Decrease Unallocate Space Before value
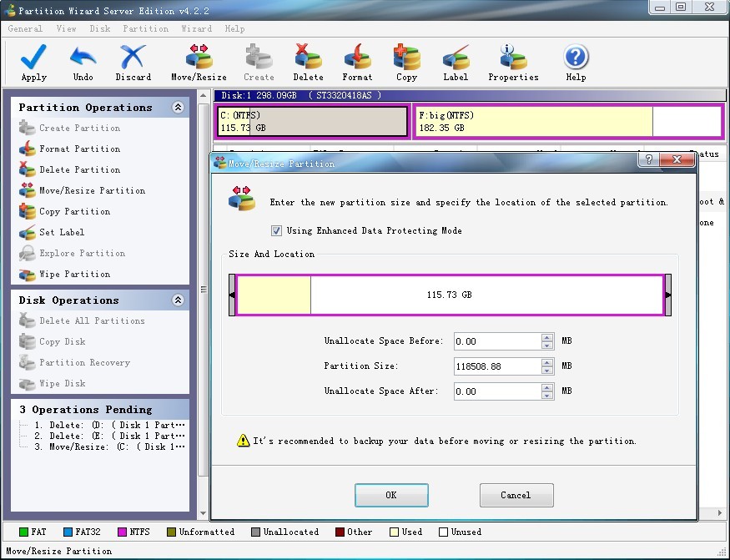Viewport: 730px width, 560px height. click(547, 346)
